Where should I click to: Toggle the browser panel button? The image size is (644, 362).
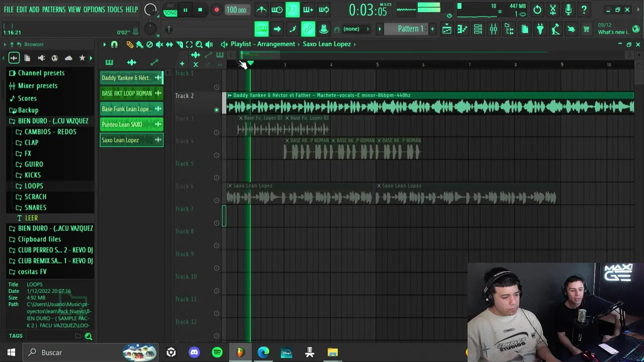pos(509,29)
